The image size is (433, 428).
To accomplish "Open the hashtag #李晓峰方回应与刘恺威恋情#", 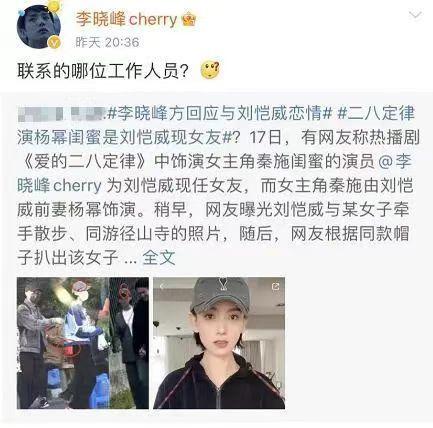I will pyautogui.click(x=219, y=114).
